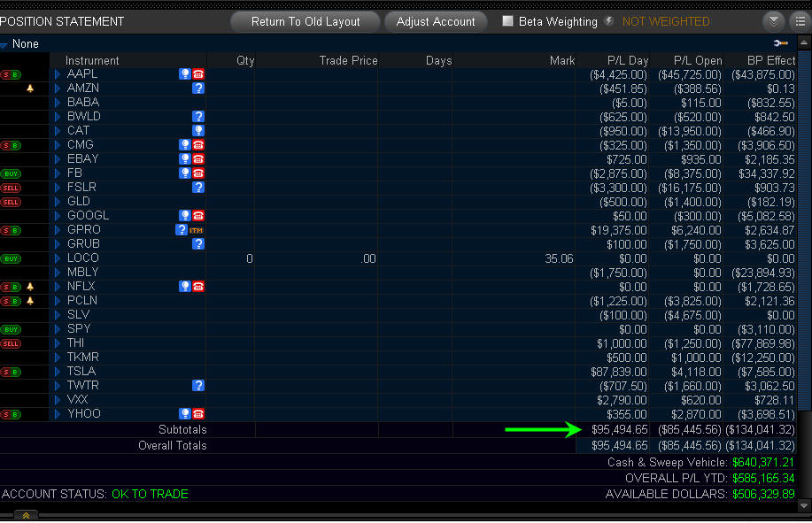Sort by the P/L Day column header
812x523 pixels.
pos(627,60)
